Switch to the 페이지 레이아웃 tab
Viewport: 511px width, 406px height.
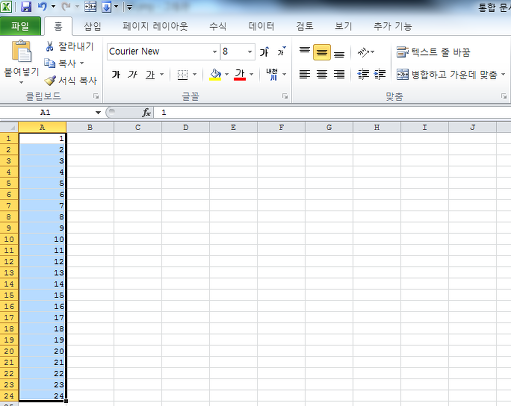click(155, 26)
